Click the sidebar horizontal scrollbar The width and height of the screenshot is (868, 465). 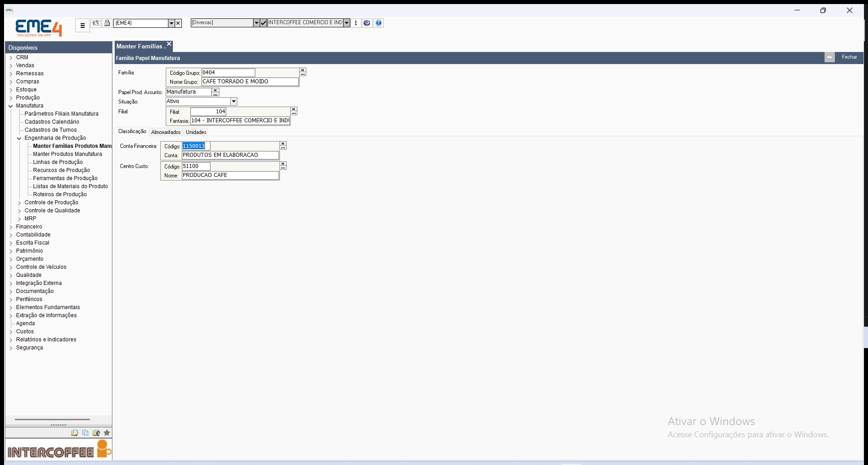pyautogui.click(x=52, y=420)
